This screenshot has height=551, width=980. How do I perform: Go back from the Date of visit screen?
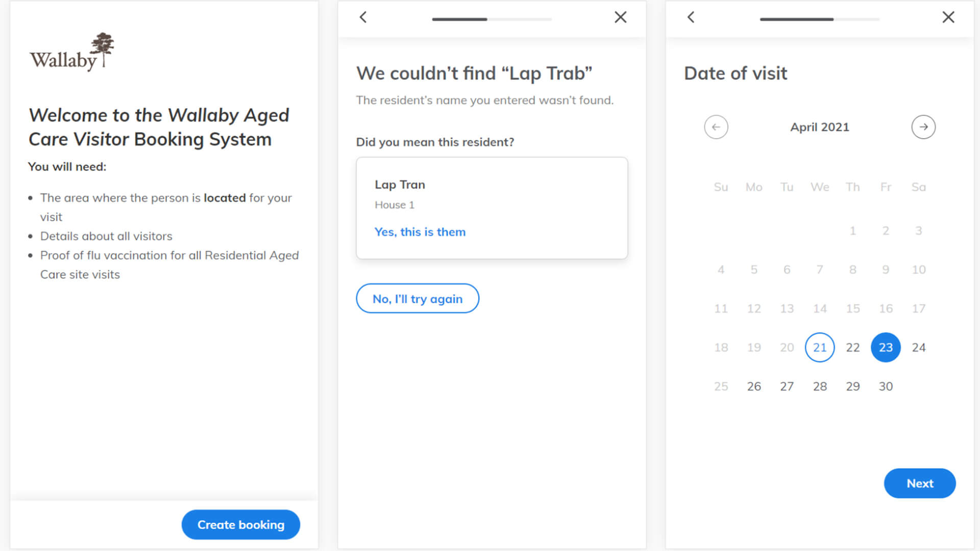point(691,17)
